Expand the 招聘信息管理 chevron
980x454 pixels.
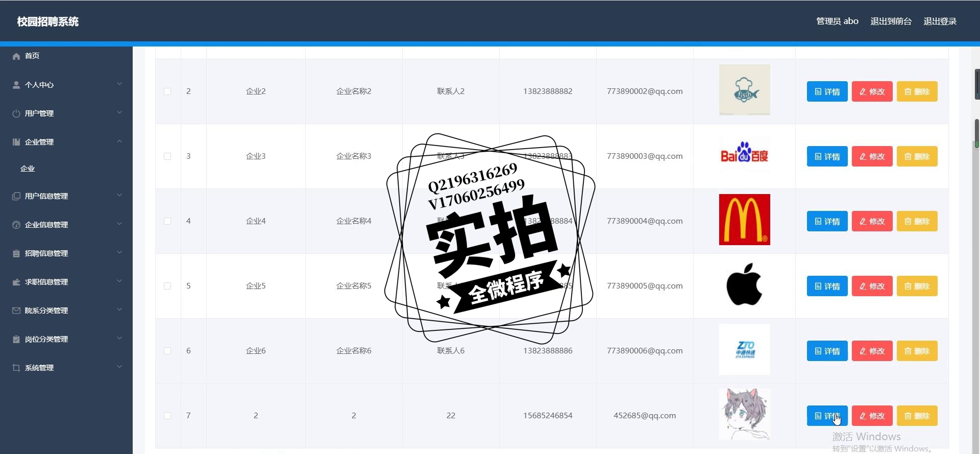click(x=119, y=252)
